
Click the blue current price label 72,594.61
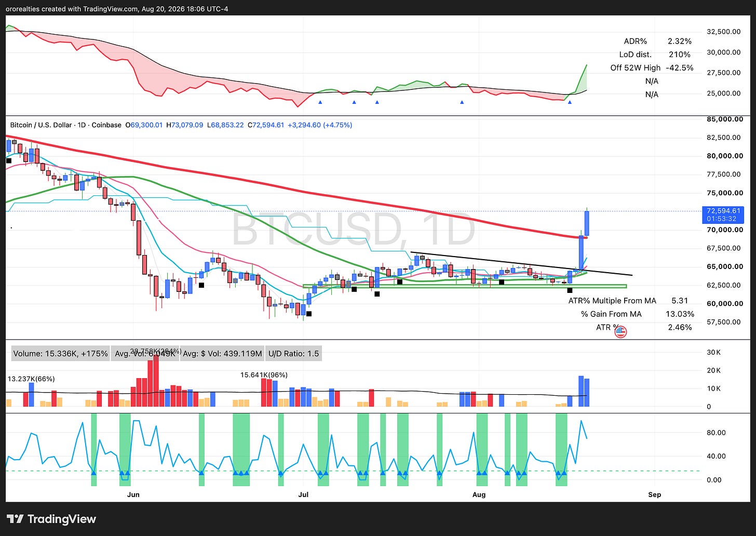(723, 211)
